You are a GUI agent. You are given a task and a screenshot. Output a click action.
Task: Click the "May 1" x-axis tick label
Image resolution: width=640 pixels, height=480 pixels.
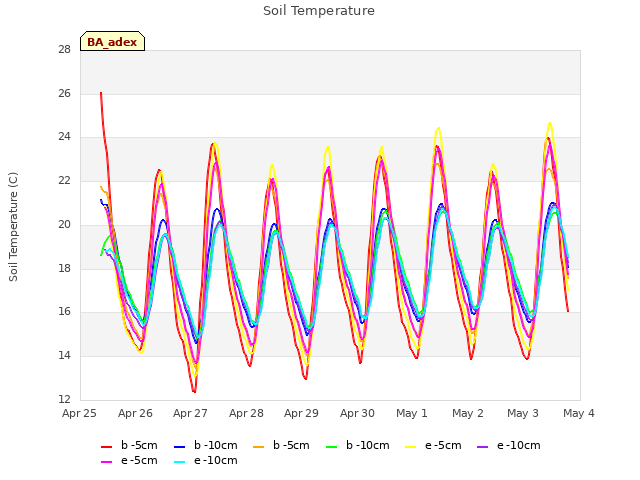pos(412,413)
